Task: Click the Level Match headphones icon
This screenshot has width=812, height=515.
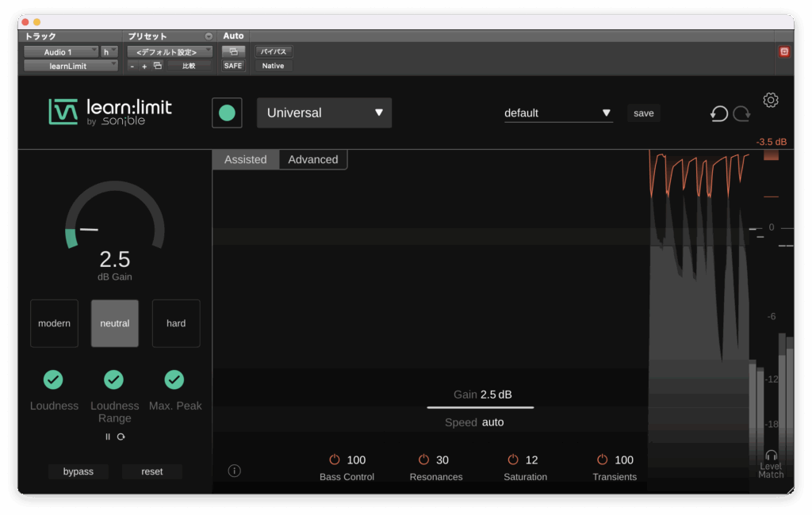Action: click(771, 456)
